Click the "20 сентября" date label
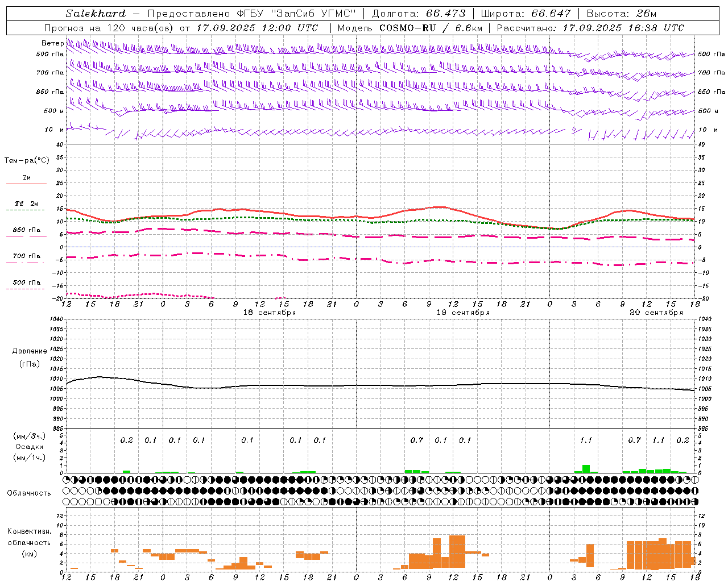Image resolution: width=728 pixels, height=582 pixels. tap(656, 313)
